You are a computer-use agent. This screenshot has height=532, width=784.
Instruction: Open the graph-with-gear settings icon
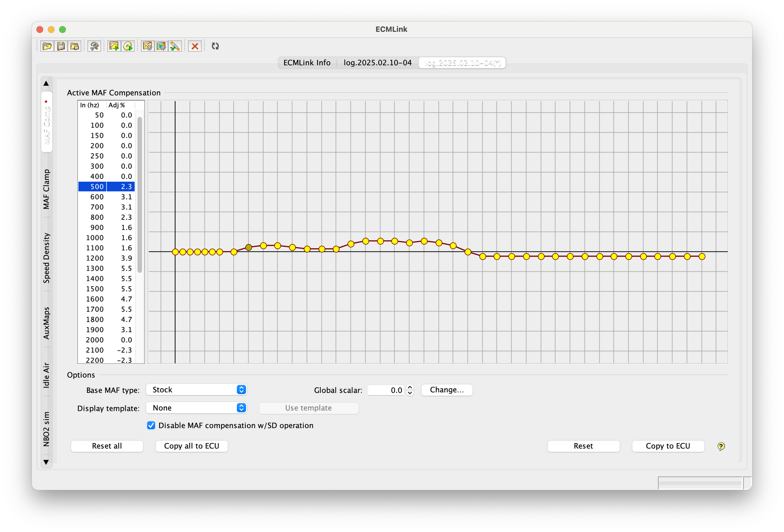point(147,46)
